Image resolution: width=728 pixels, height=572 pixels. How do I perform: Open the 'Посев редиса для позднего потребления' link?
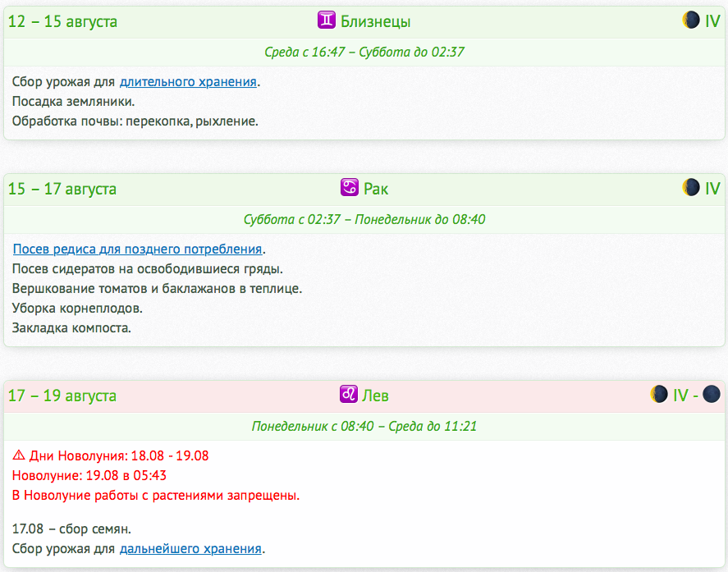tap(137, 249)
